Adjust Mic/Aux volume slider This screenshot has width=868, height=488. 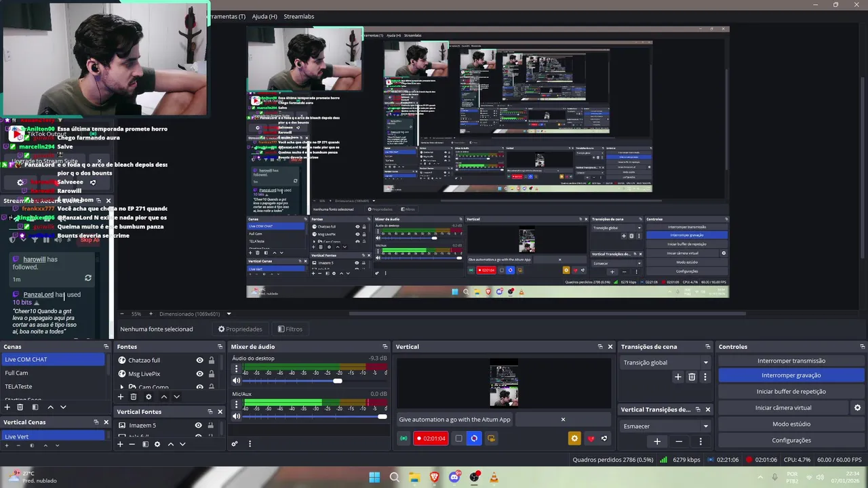tap(315, 416)
